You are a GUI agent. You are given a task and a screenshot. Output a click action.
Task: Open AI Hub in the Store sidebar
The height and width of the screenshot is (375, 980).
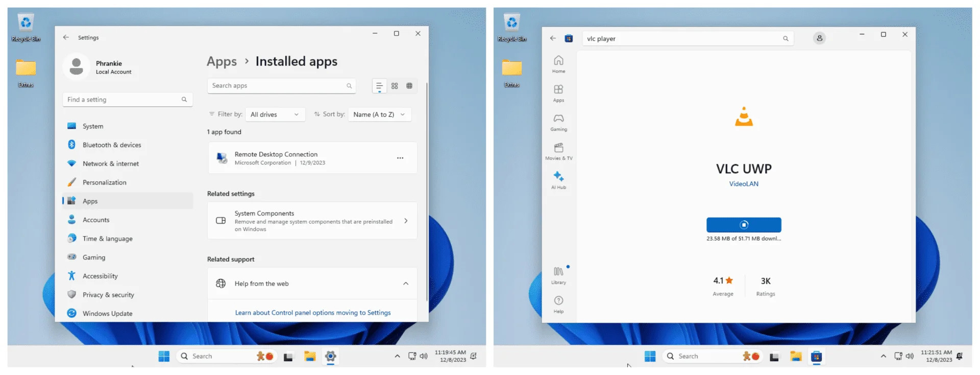point(559,181)
